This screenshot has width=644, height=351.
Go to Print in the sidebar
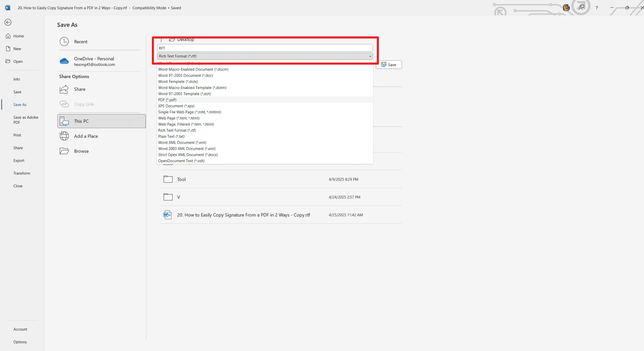click(17, 135)
